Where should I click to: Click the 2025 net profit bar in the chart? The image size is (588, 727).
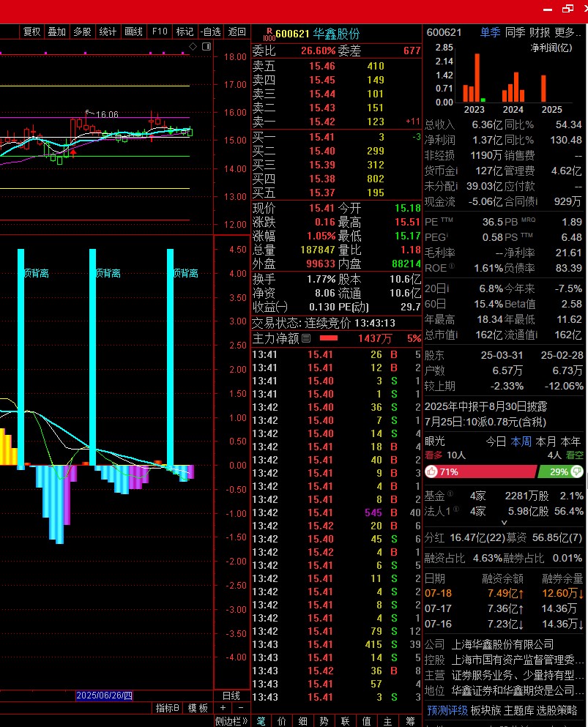[x=543, y=88]
